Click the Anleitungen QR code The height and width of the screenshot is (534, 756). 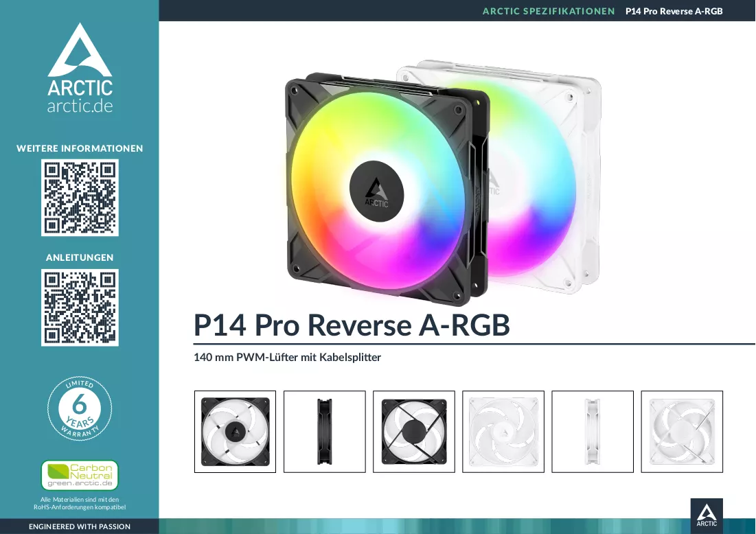[x=80, y=307]
